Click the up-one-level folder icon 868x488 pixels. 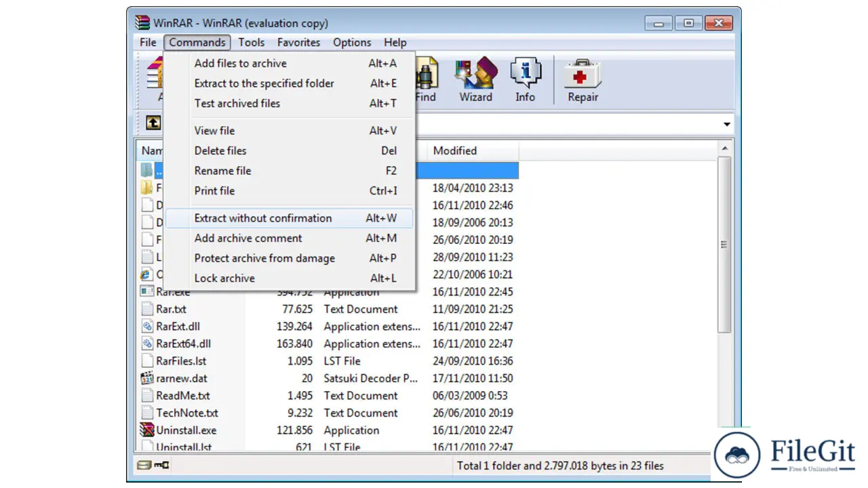[154, 123]
